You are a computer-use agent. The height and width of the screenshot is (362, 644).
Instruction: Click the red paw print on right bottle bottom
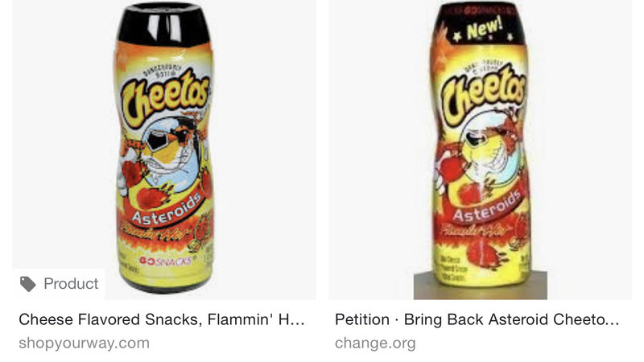tap(485, 253)
